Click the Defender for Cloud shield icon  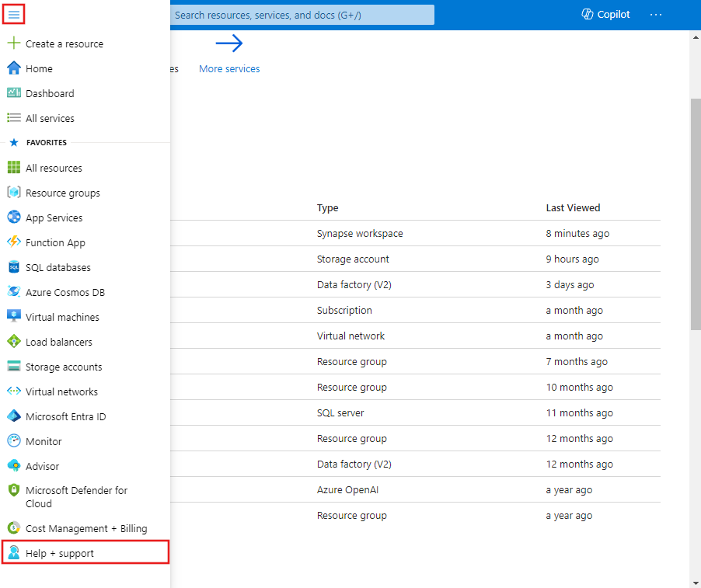coord(14,490)
